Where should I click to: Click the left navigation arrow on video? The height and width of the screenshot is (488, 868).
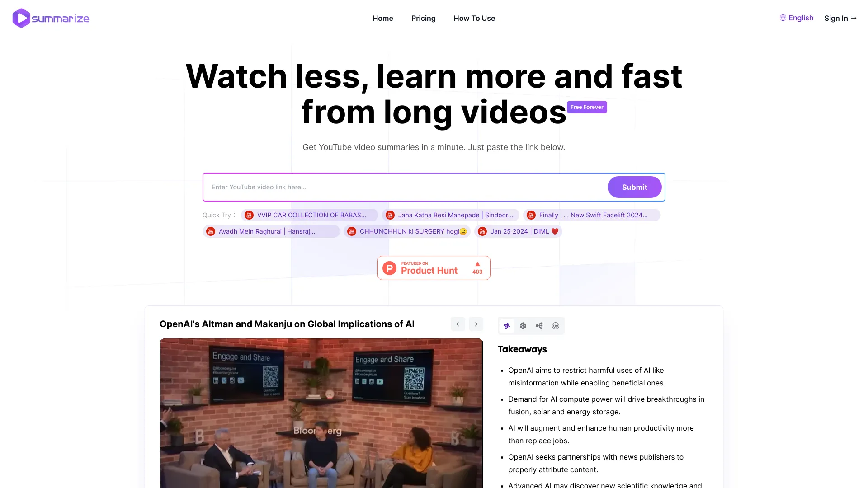(458, 324)
